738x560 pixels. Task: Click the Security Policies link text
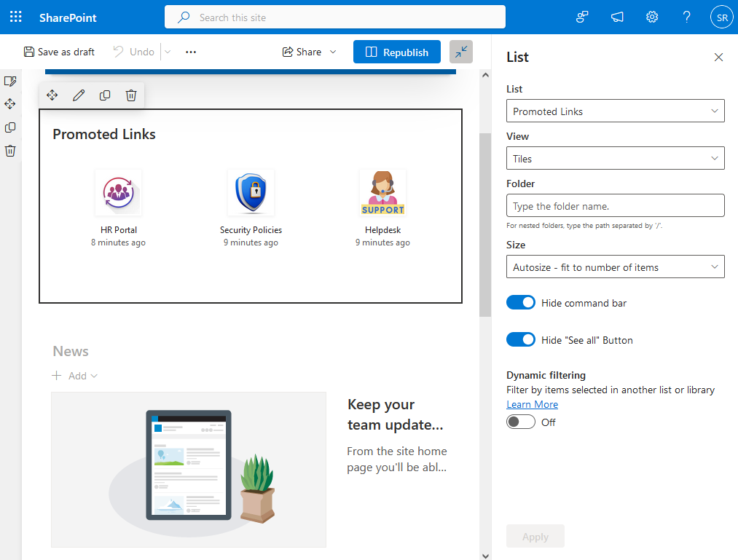251,230
